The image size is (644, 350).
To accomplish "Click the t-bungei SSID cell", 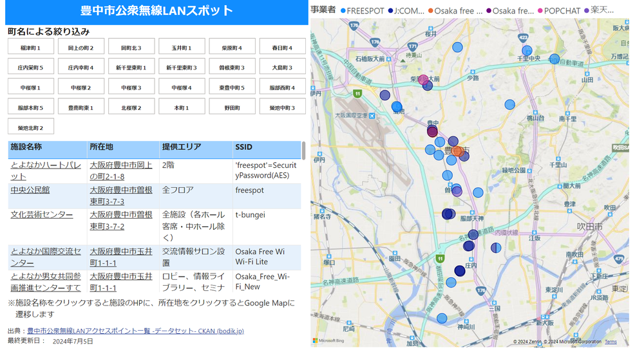I will coord(267,227).
